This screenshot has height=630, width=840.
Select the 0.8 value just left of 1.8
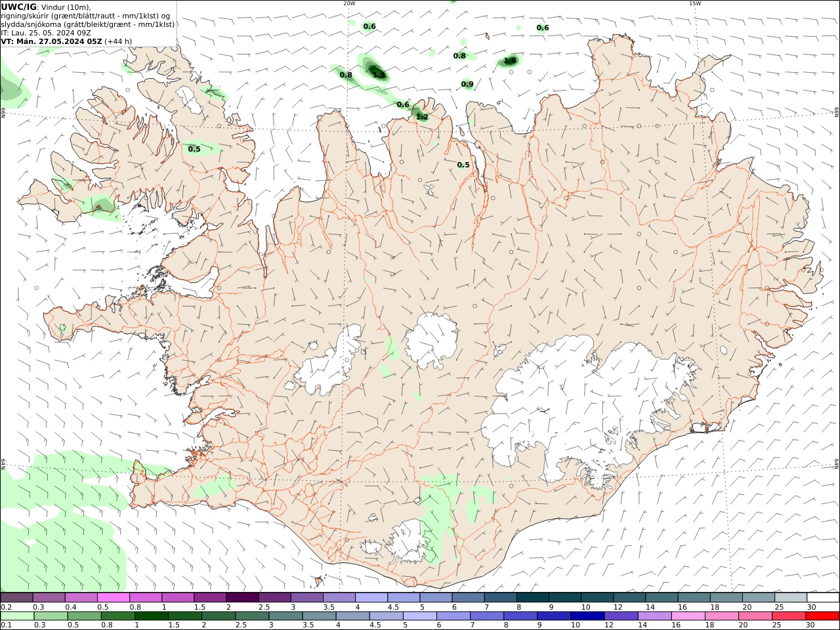[459, 56]
